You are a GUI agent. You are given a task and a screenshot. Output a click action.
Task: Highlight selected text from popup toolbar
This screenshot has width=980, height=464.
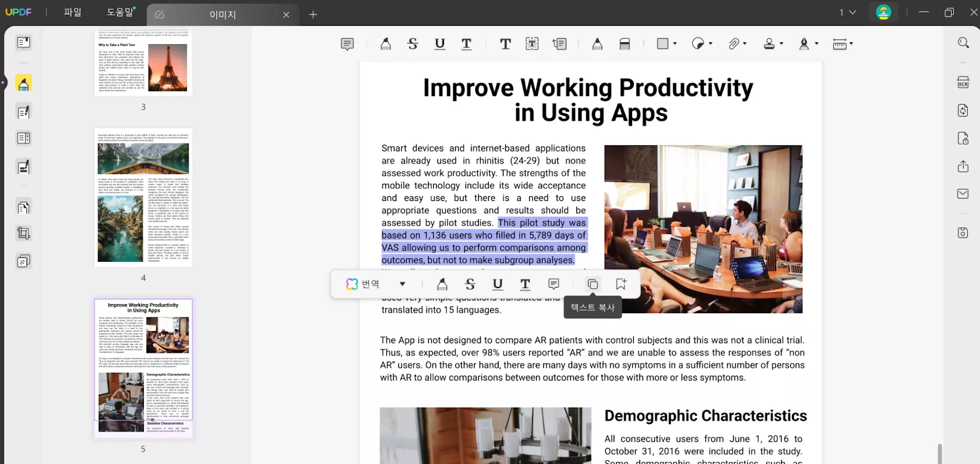tap(442, 284)
